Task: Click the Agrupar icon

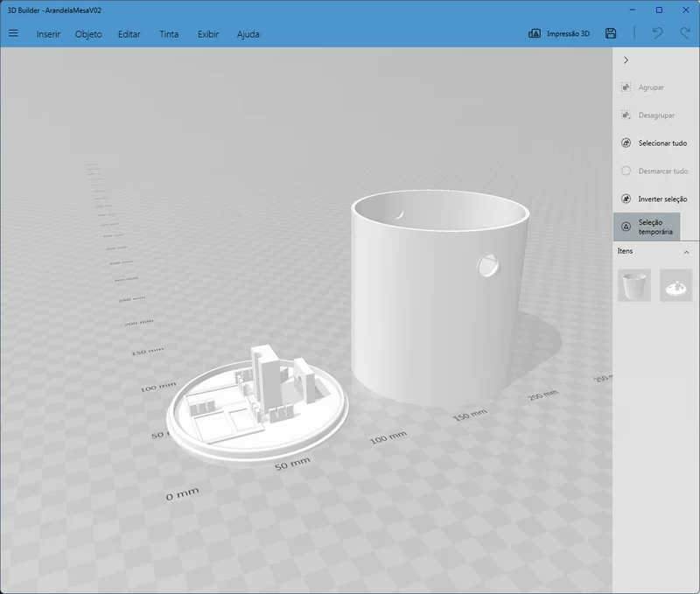Action: click(x=626, y=87)
